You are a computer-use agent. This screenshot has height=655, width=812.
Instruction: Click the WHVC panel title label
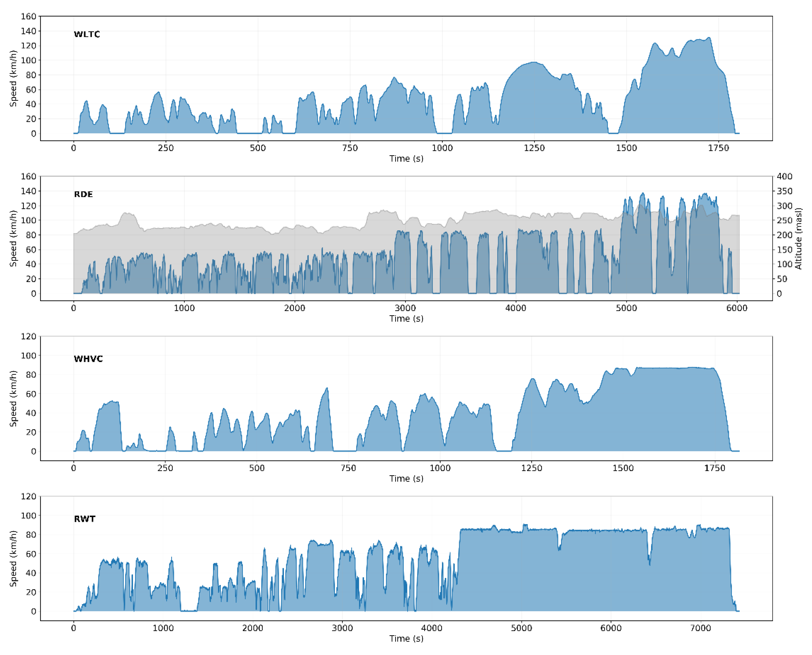tap(88, 359)
